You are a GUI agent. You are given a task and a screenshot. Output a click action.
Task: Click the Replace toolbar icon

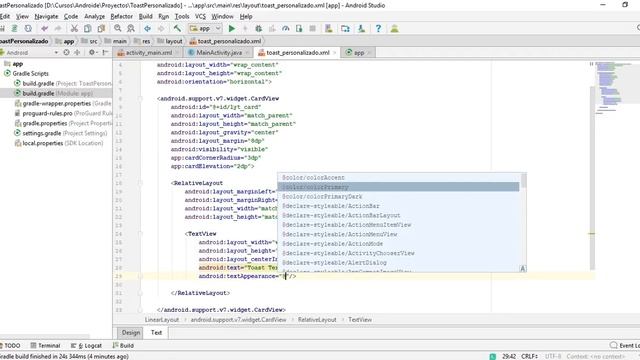click(x=131, y=29)
